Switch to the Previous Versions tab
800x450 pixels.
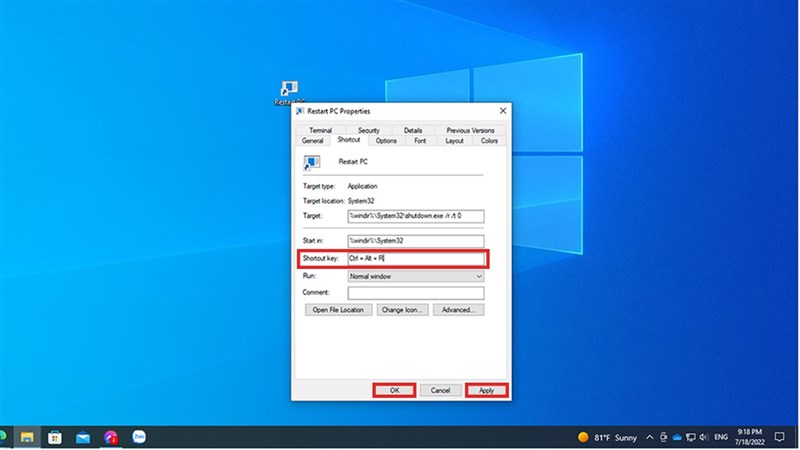click(x=470, y=130)
